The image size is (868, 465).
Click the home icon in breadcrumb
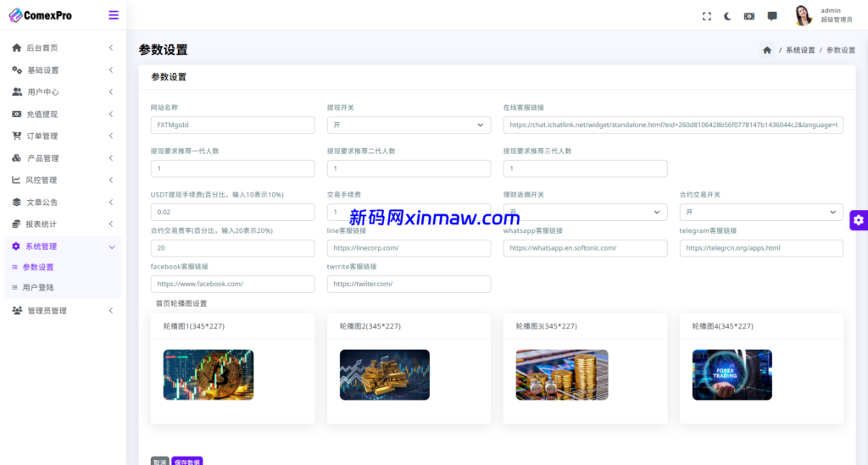766,50
